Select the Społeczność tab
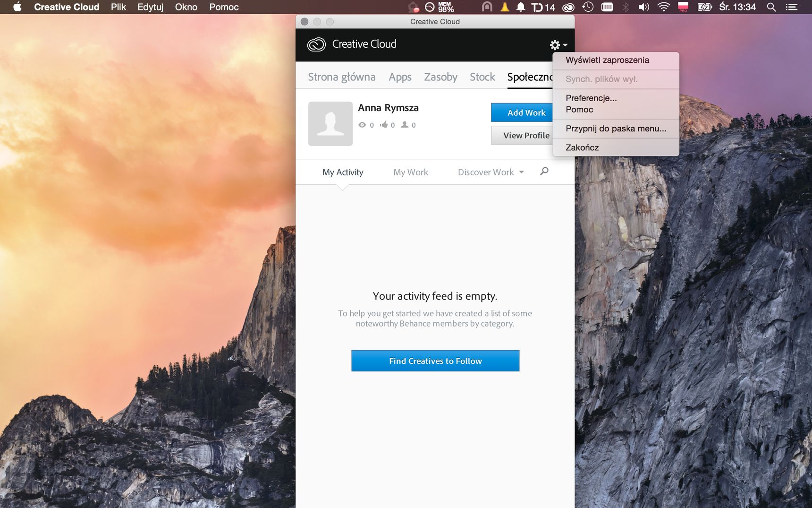 (530, 77)
